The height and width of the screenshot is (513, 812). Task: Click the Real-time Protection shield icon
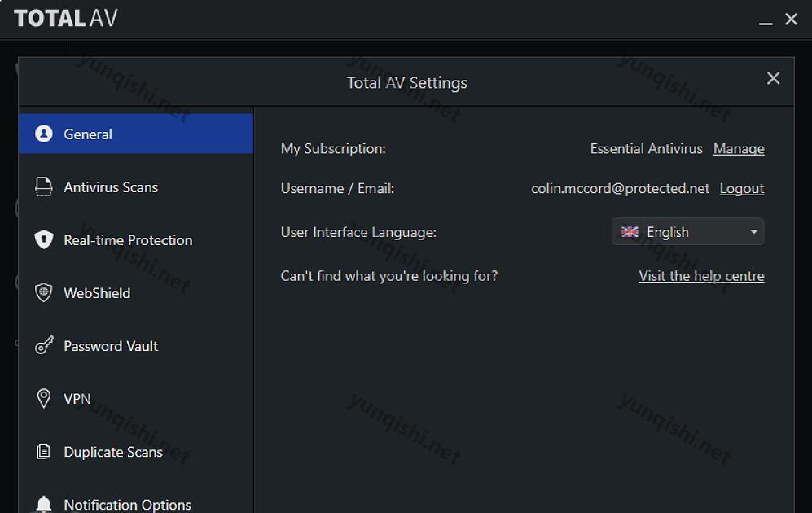[x=44, y=239]
